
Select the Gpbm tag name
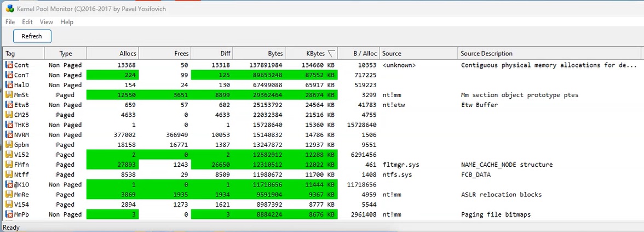point(21,145)
